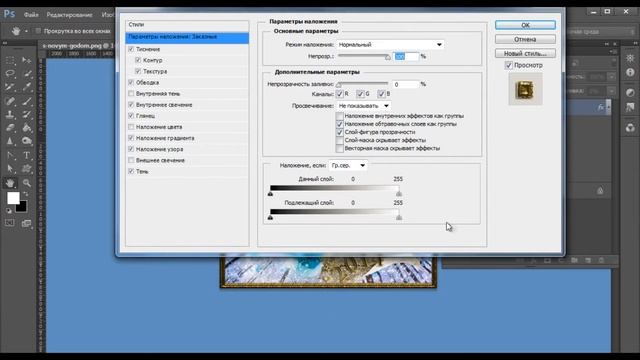
Task: Toggle the Контур checkbox
Action: pos(138,60)
